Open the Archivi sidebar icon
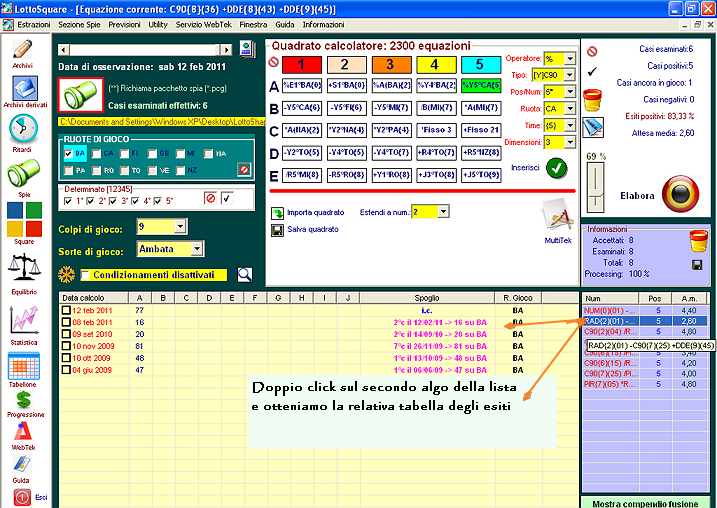717x508 pixels. click(x=22, y=50)
